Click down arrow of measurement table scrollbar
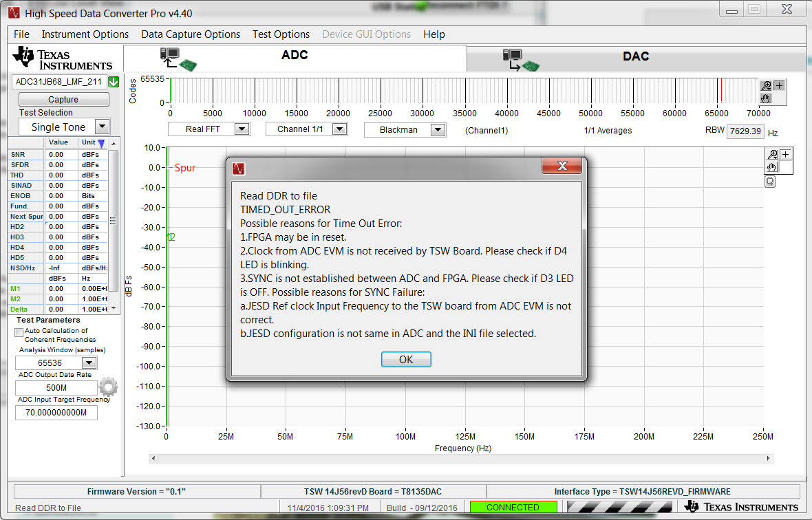Image resolution: width=812 pixels, height=520 pixels. click(x=114, y=308)
